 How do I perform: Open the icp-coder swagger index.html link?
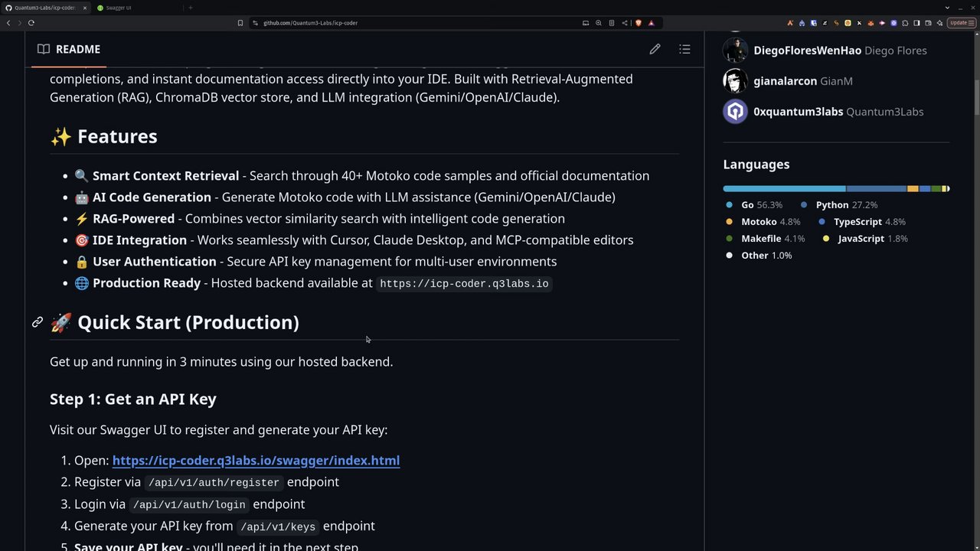pyautogui.click(x=256, y=461)
